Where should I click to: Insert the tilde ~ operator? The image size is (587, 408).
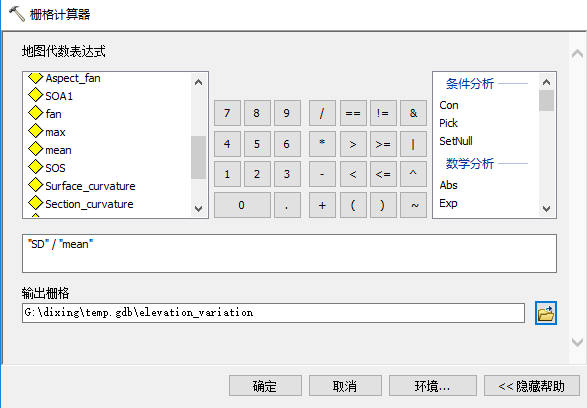pos(413,205)
